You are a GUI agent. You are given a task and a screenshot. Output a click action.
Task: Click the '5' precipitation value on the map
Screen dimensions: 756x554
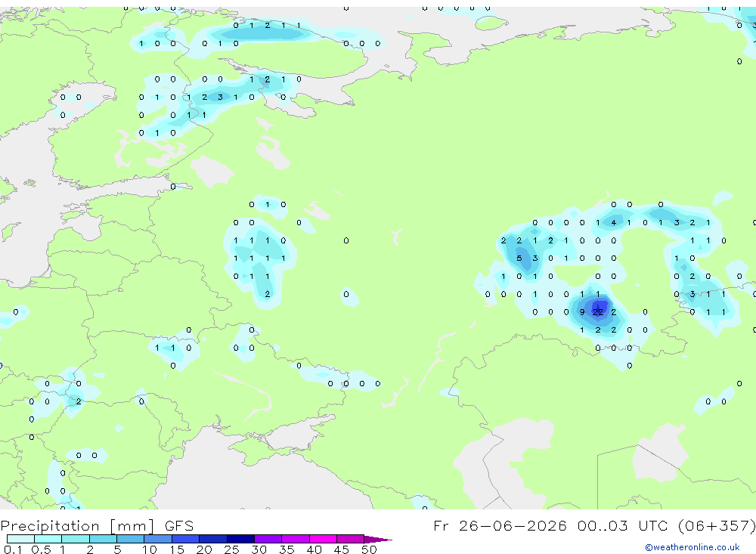[x=519, y=258]
